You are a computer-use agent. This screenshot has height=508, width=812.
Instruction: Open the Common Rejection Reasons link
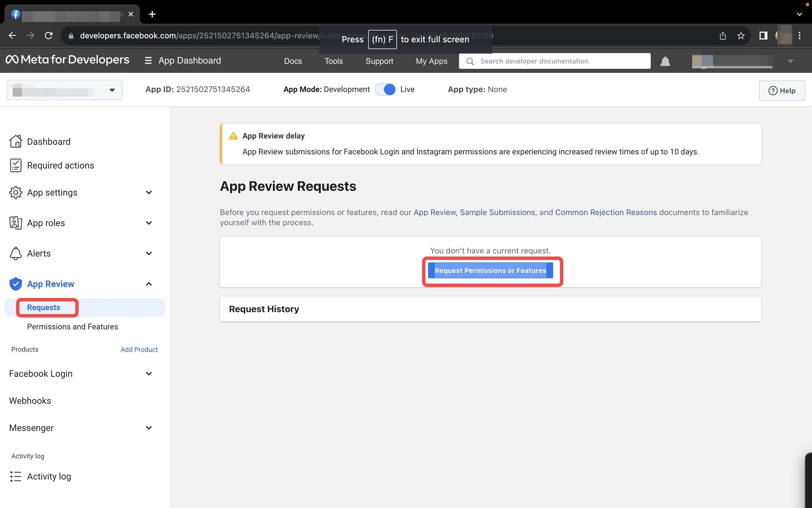(x=606, y=213)
